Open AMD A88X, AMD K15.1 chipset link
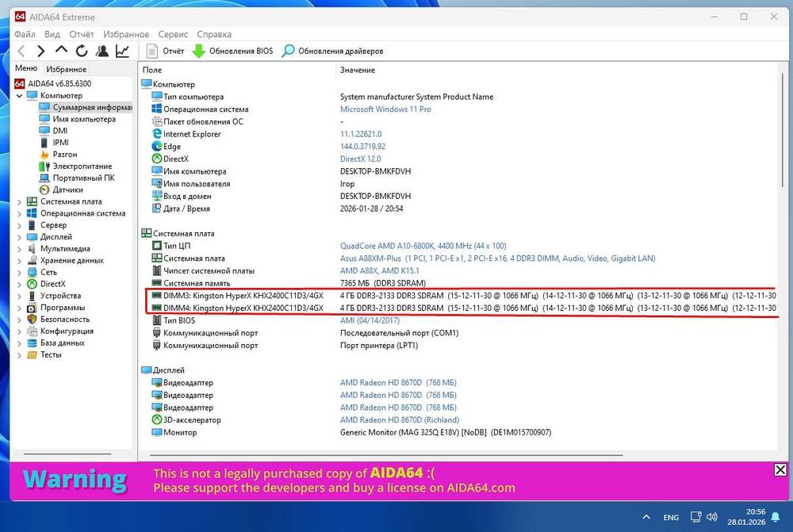Image resolution: width=793 pixels, height=532 pixels. (x=380, y=270)
